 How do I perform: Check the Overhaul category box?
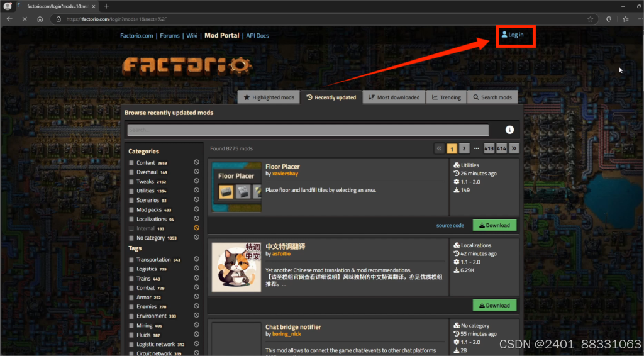pos(131,172)
